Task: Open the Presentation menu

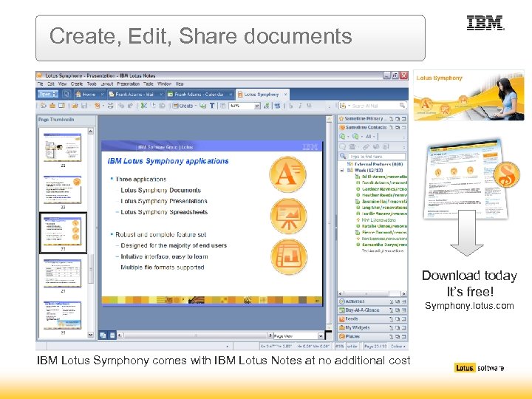Action: pyautogui.click(x=129, y=83)
